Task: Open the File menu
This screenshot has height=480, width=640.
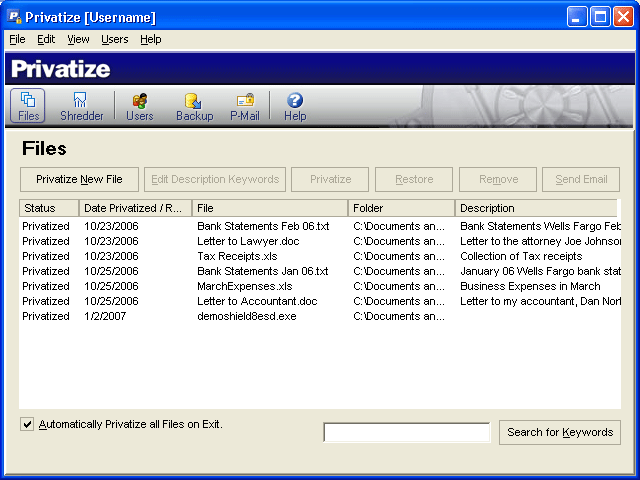Action: point(17,39)
